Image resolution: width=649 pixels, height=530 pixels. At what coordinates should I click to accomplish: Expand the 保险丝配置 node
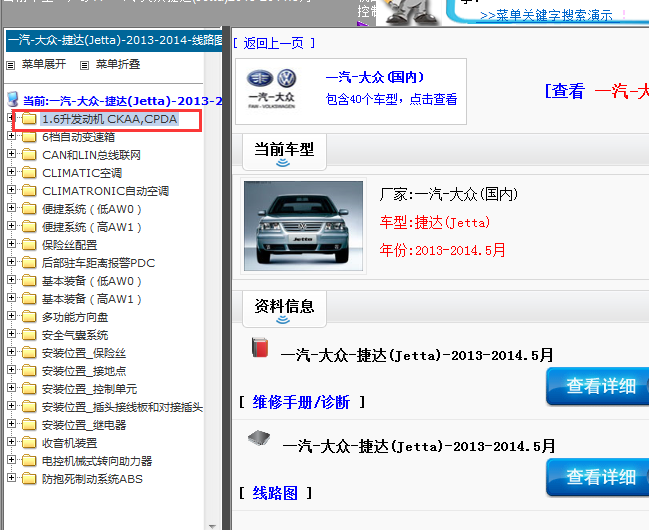[11, 243]
